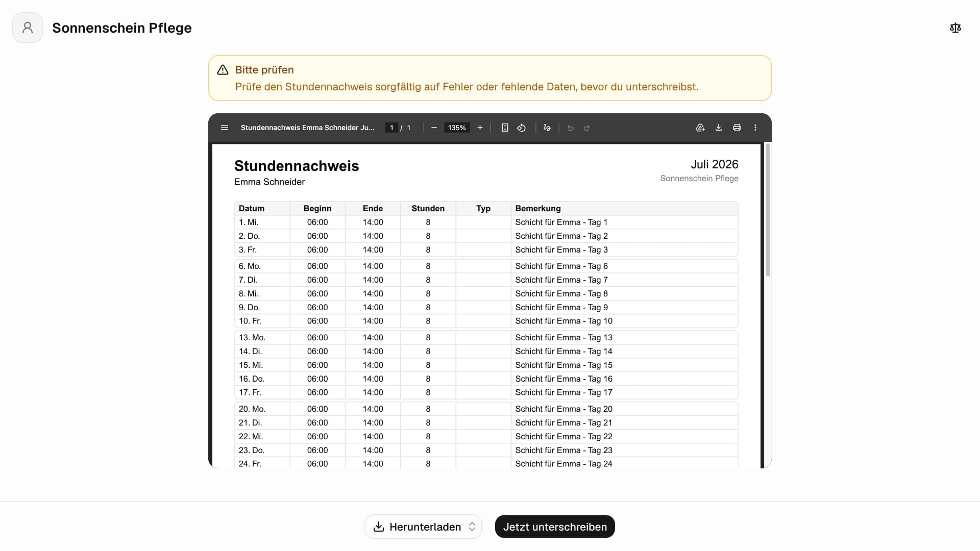This screenshot has height=551, width=980.
Task: Open the user profile avatar
Action: click(x=28, y=28)
